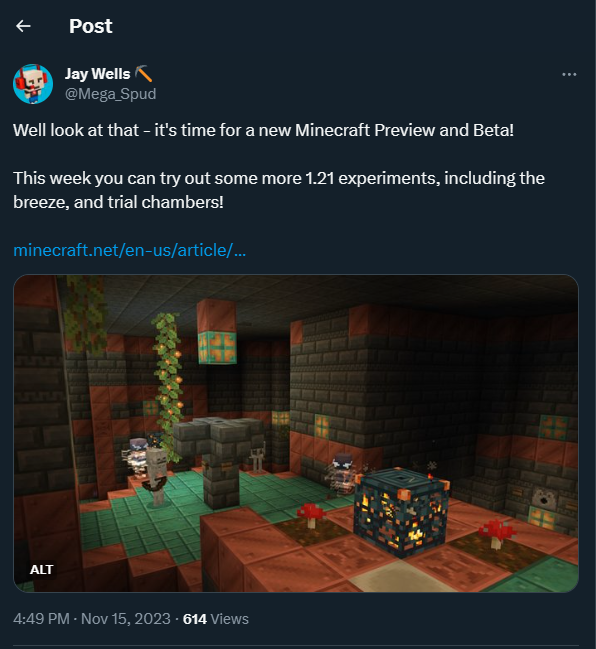
Task: Click the breeze mob beside the spawner
Action: coord(342,473)
